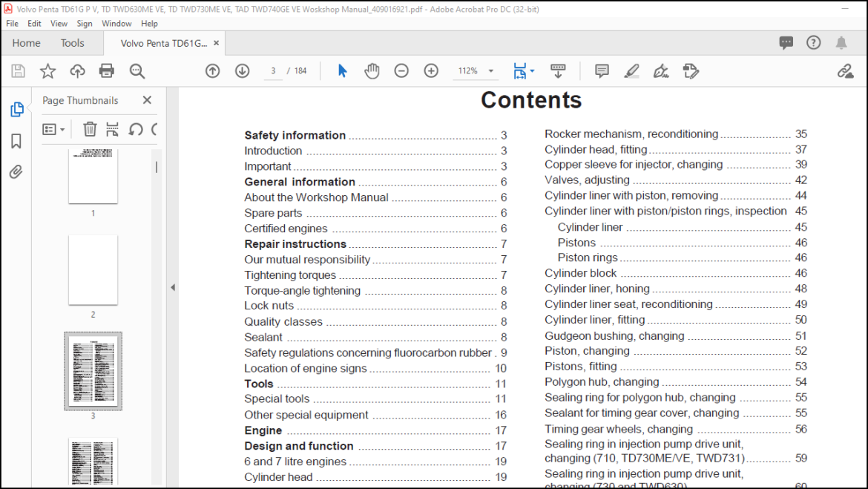This screenshot has width=868, height=489.
Task: Close the Page Thumbnails panel
Action: (x=147, y=100)
